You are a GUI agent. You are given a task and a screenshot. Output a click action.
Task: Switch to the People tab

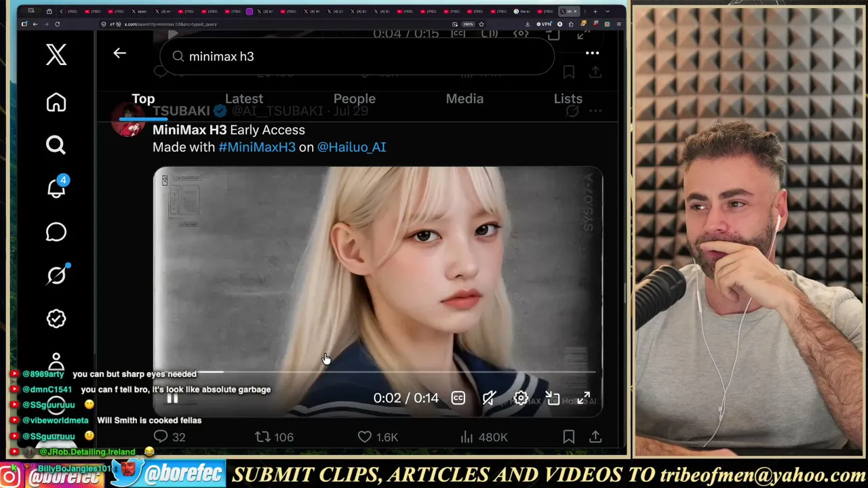pos(354,99)
